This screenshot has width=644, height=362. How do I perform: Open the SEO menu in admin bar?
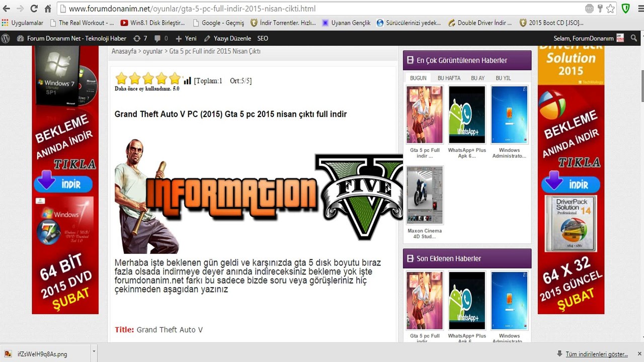point(263,38)
